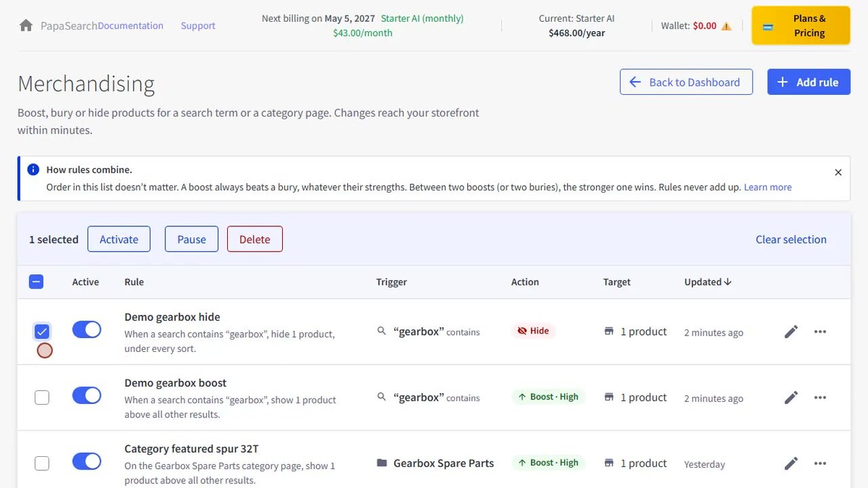Click the Hide action badge
This screenshot has width=868, height=488.
533,331
